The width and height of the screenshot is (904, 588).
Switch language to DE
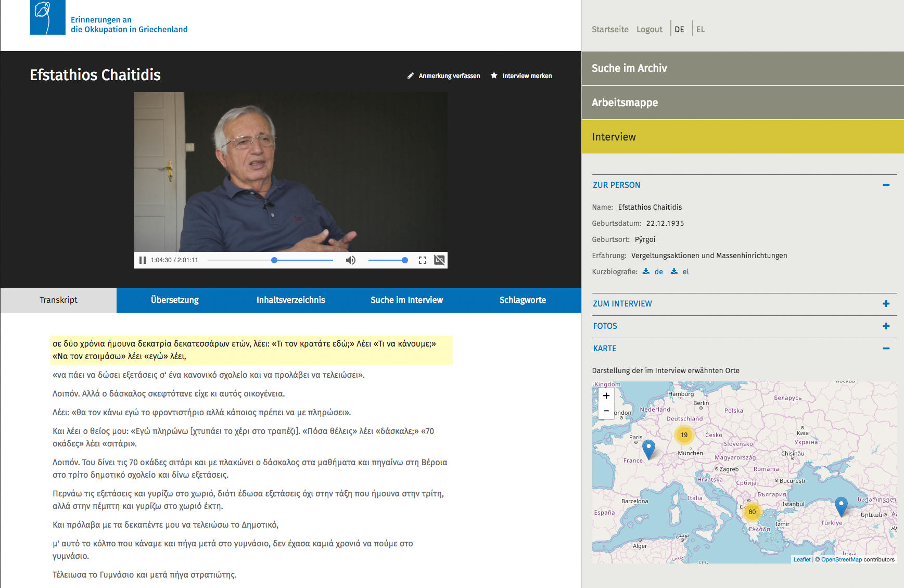click(679, 29)
